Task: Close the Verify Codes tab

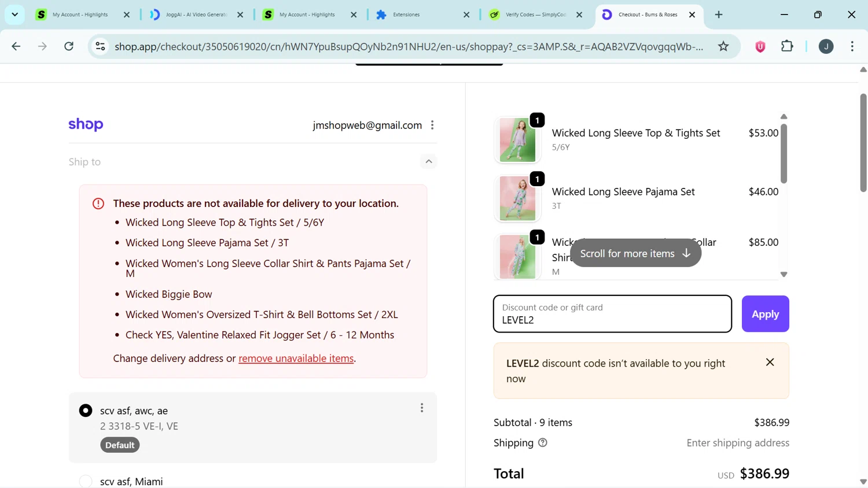Action: click(x=579, y=14)
